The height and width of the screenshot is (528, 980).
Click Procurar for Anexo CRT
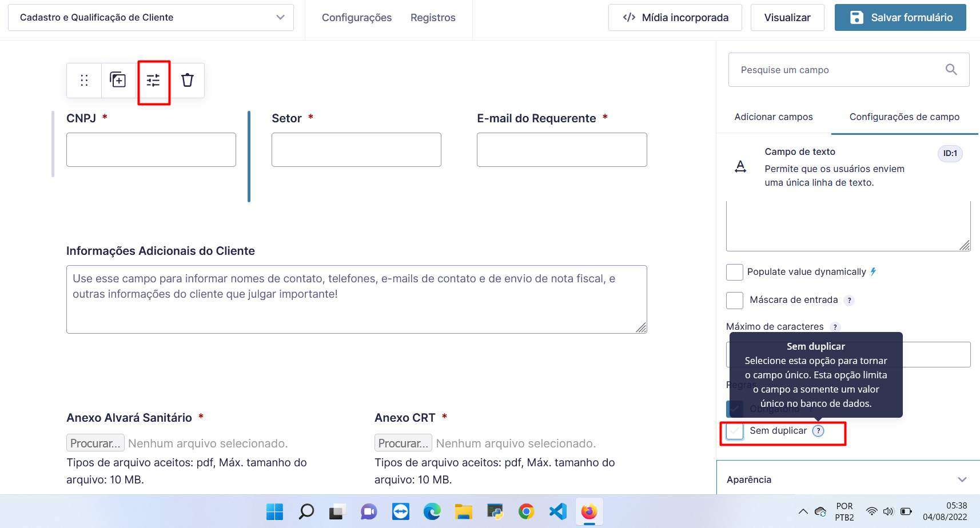(404, 443)
